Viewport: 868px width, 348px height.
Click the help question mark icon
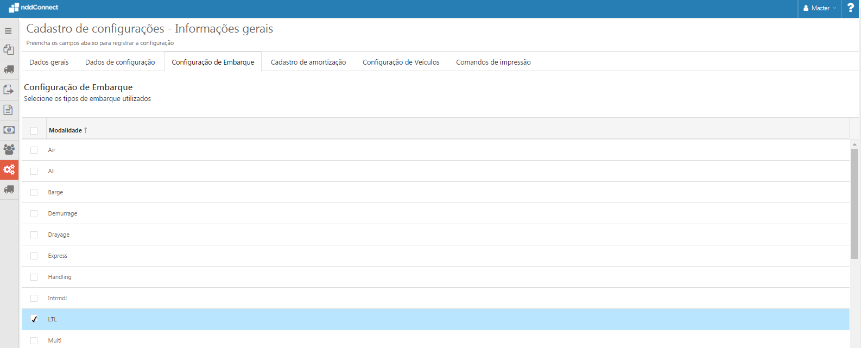coord(850,8)
